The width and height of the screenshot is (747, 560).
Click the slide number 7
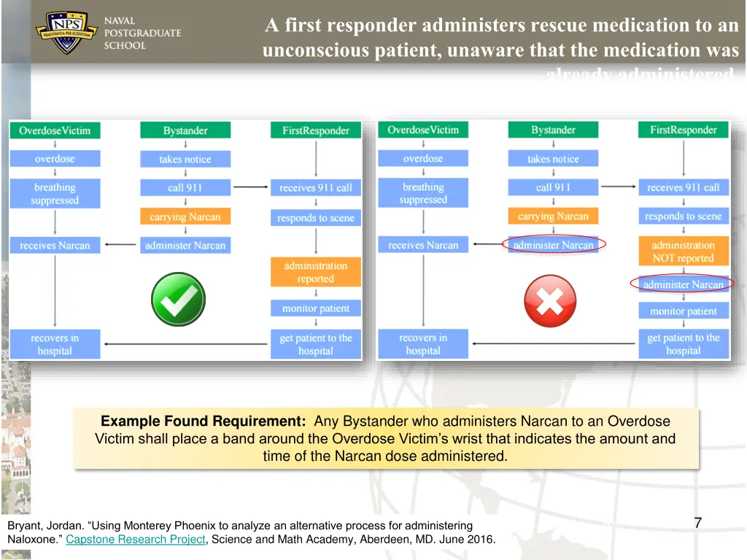click(697, 522)
